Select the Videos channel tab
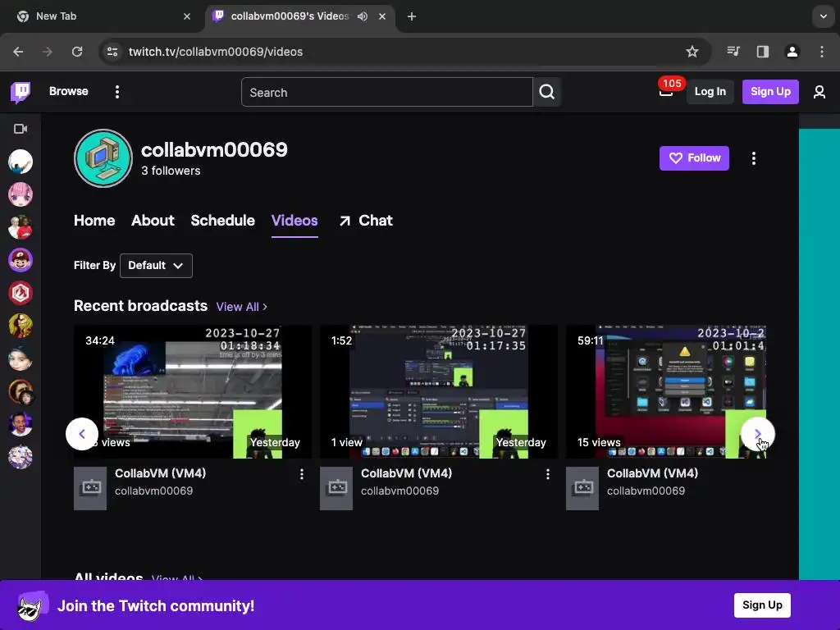The height and width of the screenshot is (630, 840). [x=294, y=221]
